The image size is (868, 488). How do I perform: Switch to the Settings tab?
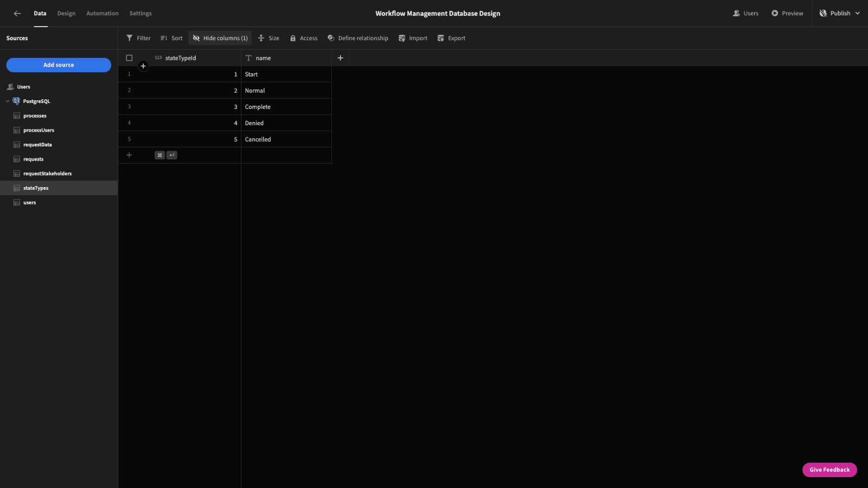[x=141, y=14]
